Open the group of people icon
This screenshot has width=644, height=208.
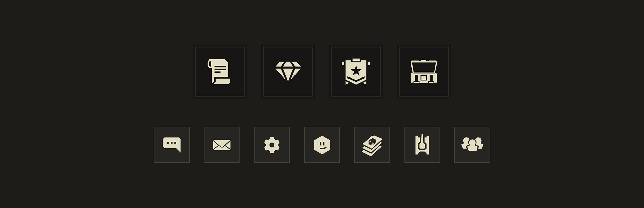tap(472, 145)
